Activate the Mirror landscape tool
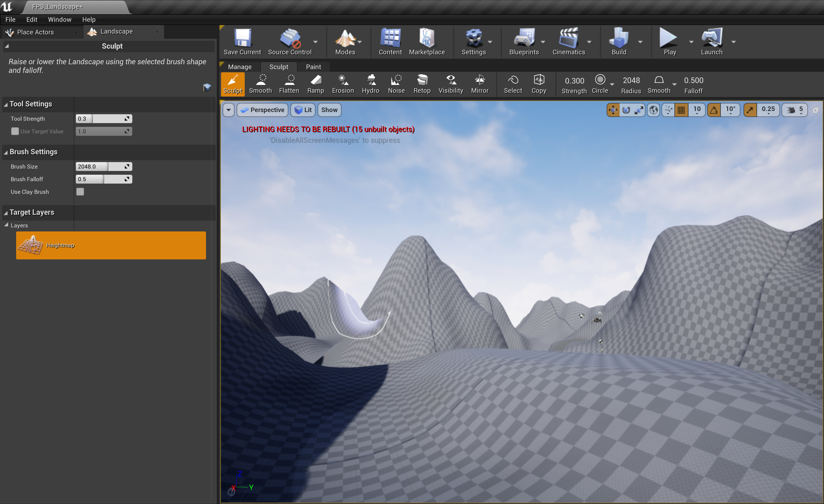 click(480, 84)
